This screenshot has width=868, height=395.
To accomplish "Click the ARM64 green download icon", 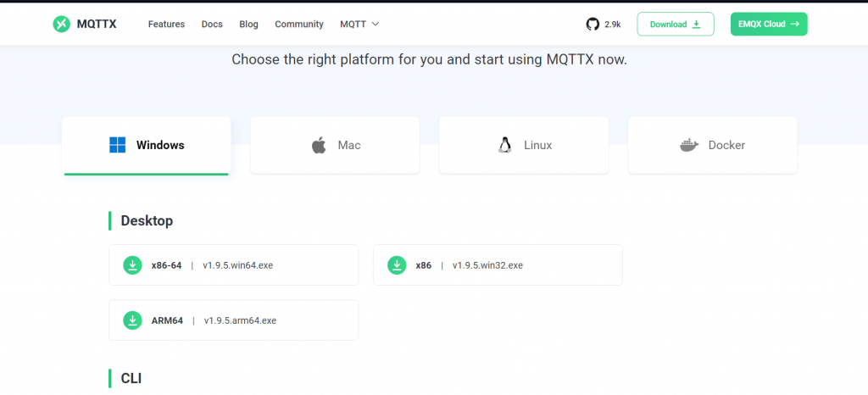I will [132, 320].
